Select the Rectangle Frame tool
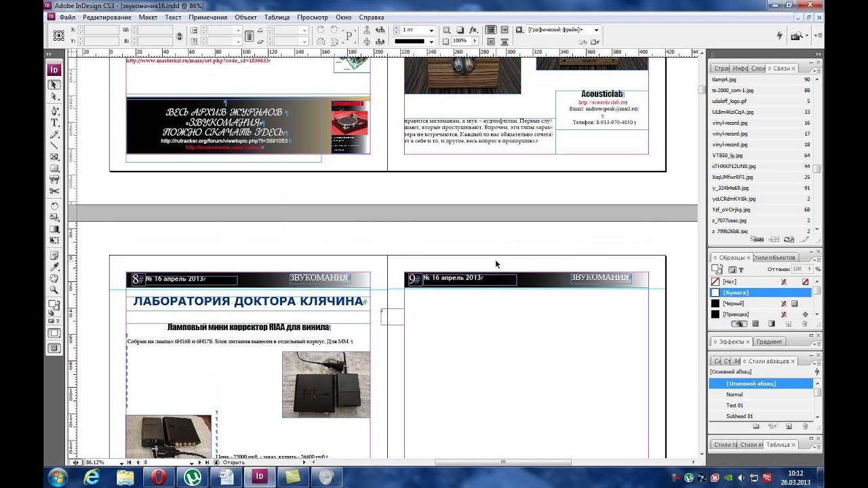The width and height of the screenshot is (868, 488). [54, 157]
